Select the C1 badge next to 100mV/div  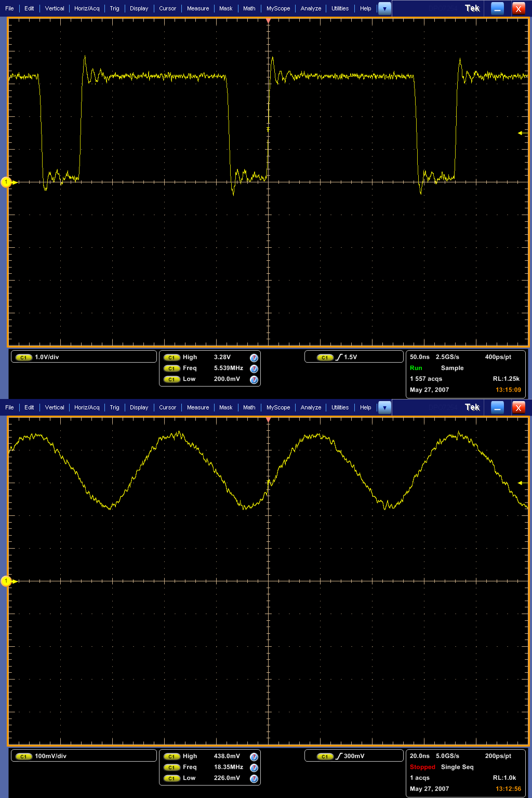click(x=23, y=756)
